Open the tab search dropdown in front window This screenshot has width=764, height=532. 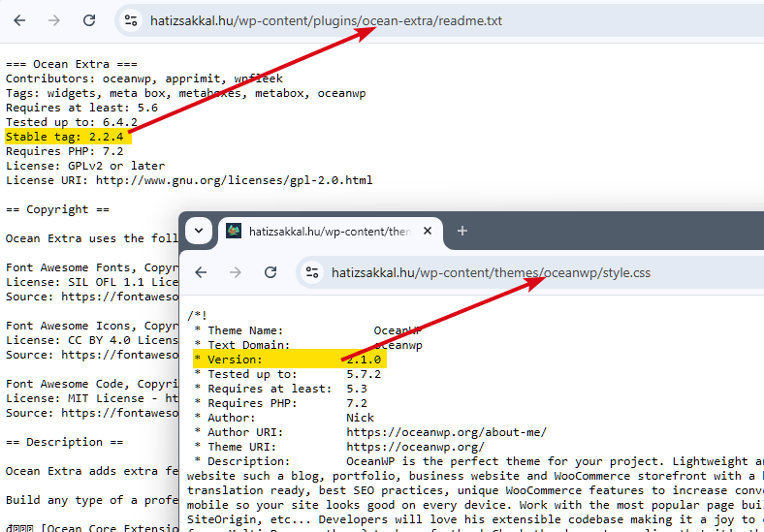pos(199,231)
